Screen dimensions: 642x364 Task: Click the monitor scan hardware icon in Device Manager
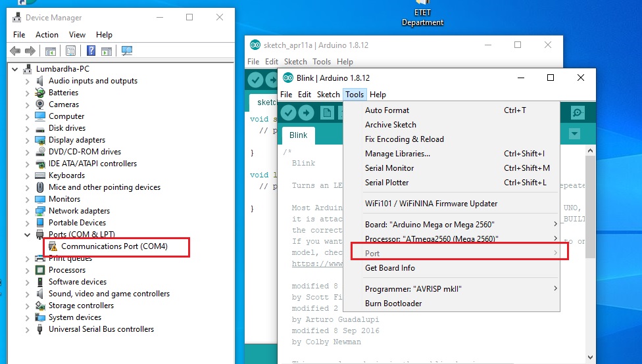[127, 51]
